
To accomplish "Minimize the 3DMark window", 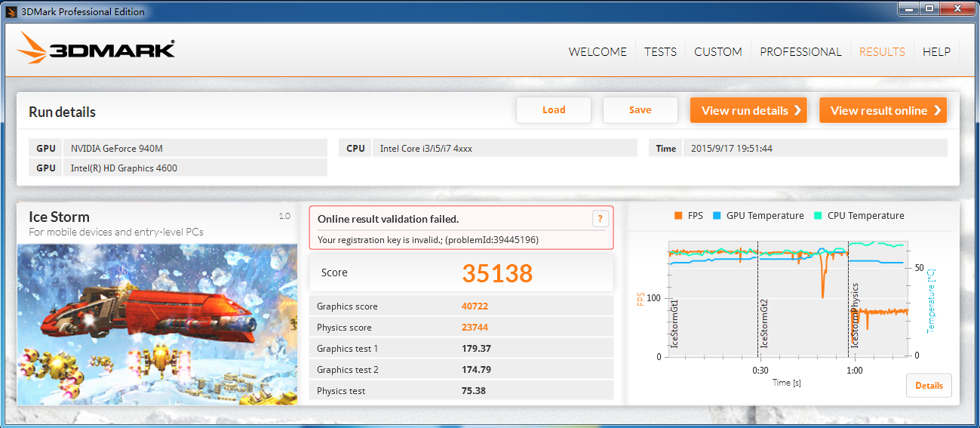I will 909,8.
